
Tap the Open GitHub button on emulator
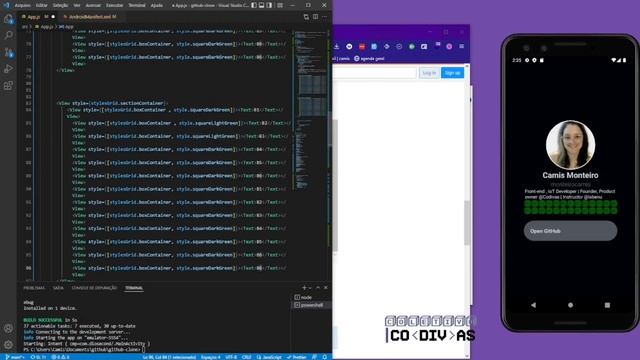pyautogui.click(x=570, y=231)
